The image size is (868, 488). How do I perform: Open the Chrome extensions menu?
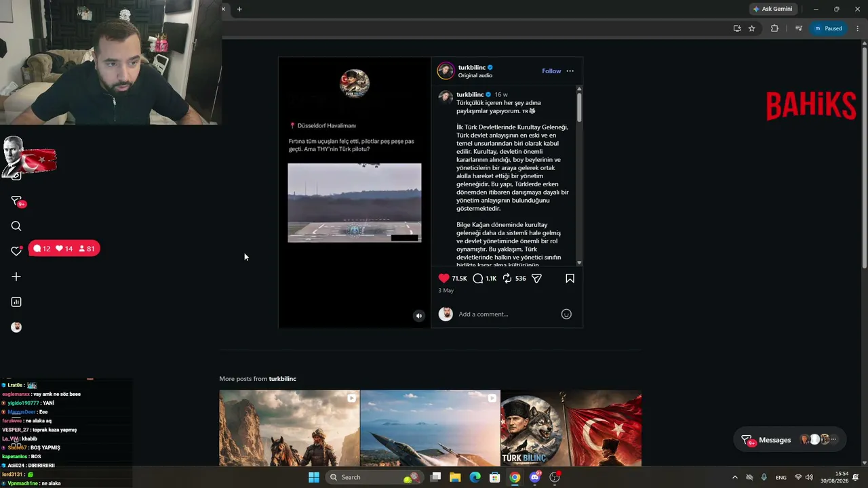(774, 28)
